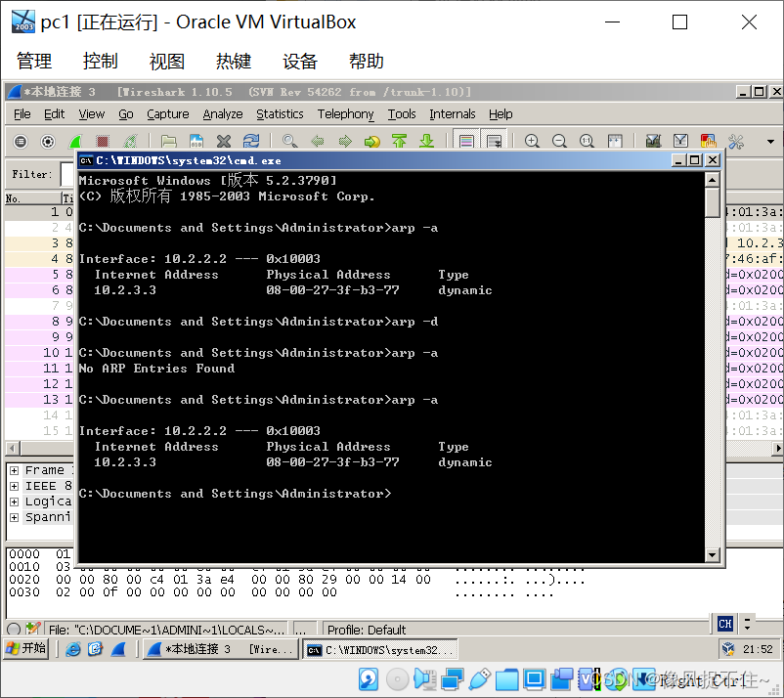Open Wireshark View menu
Image resolution: width=784 pixels, height=698 pixels.
click(x=92, y=114)
